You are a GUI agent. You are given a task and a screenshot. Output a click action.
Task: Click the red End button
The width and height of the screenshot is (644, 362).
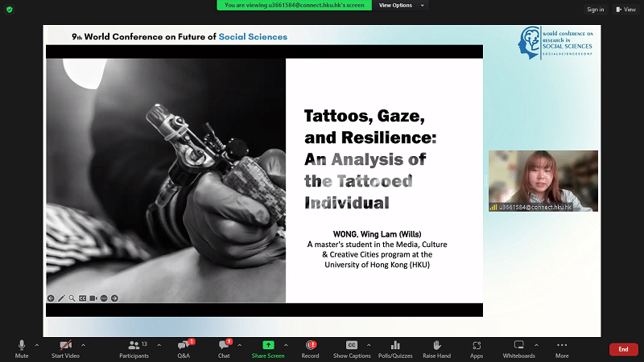(x=623, y=349)
